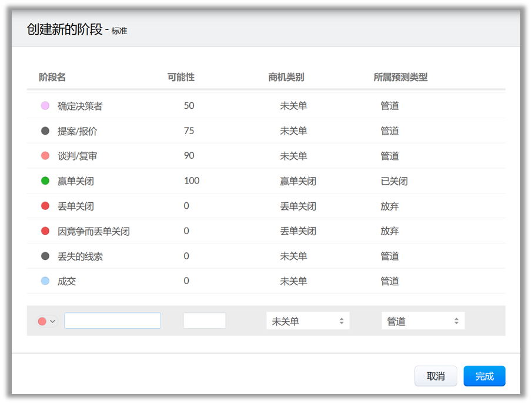Image resolution: width=532 pixels, height=404 pixels.
Task: Click the 取消 button
Action: pyautogui.click(x=436, y=376)
